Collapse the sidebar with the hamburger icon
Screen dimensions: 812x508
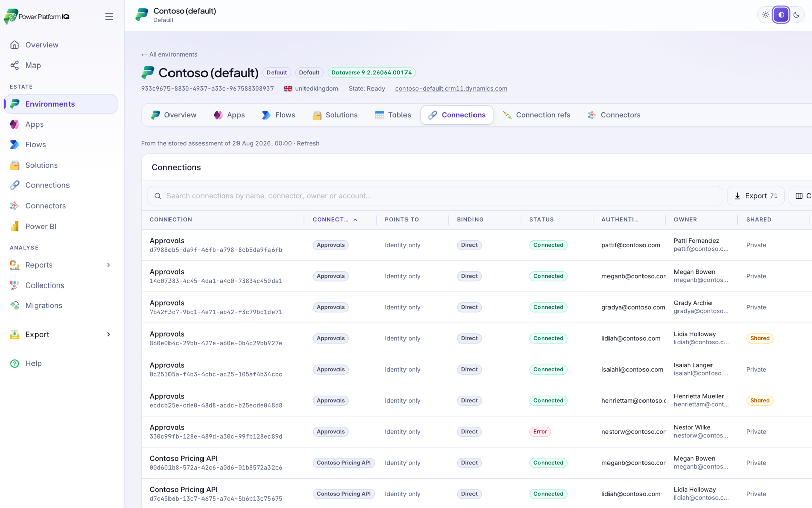109,17
